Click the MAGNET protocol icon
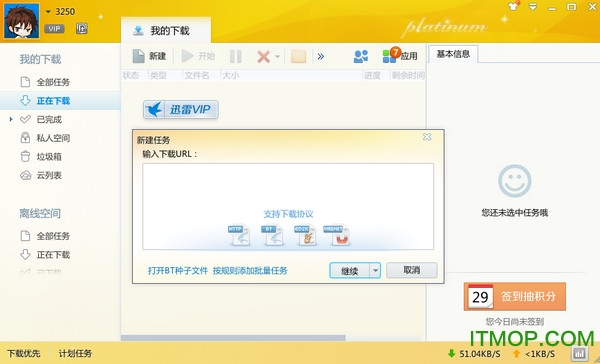The height and width of the screenshot is (364, 600). click(x=337, y=235)
